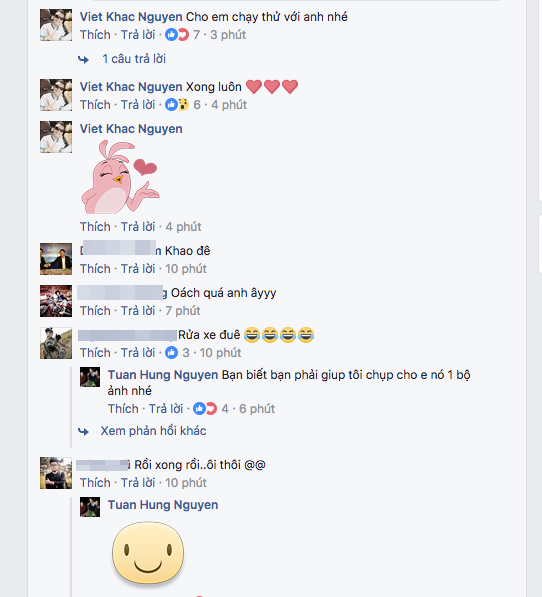
Task: Click the arrow icon beside 'Xem phản hồi khác'
Action: (x=83, y=431)
